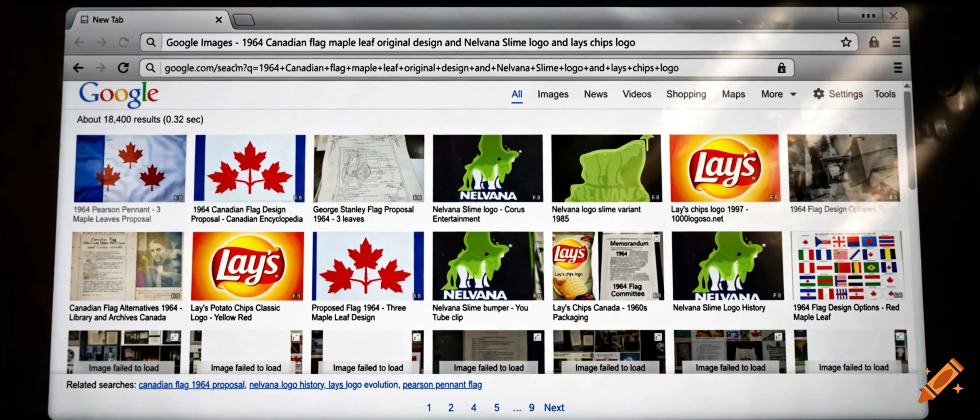Click the Settings gear icon
Screen dimensions: 980x420
click(818, 94)
